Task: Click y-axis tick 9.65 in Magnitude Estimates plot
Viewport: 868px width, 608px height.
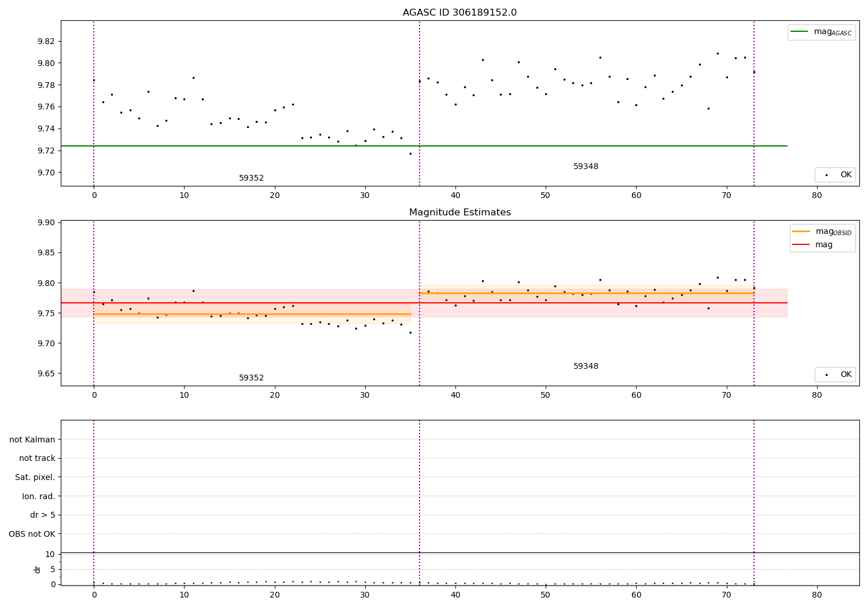Action: coord(46,373)
